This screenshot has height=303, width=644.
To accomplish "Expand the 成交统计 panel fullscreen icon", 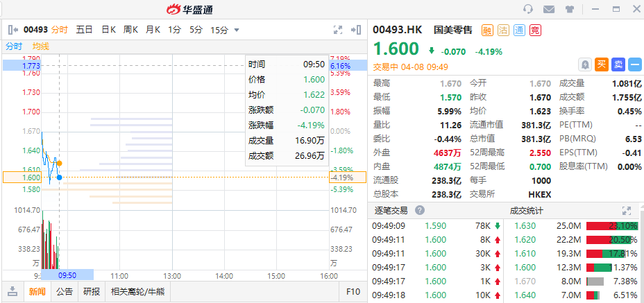I will pos(627,211).
